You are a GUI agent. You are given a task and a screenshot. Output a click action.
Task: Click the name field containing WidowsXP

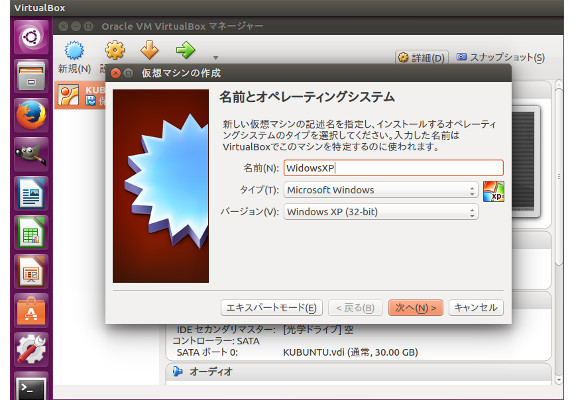pyautogui.click(x=393, y=168)
